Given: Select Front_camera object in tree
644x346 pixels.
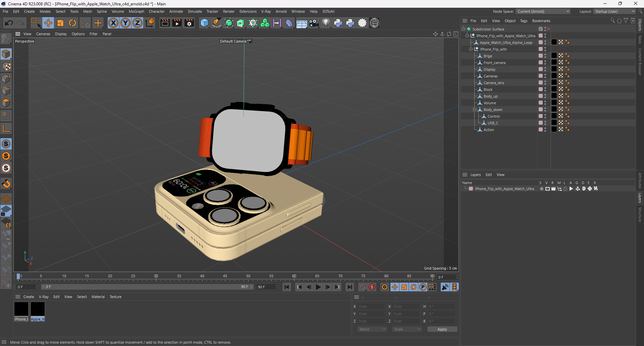Looking at the screenshot, I should [494, 63].
